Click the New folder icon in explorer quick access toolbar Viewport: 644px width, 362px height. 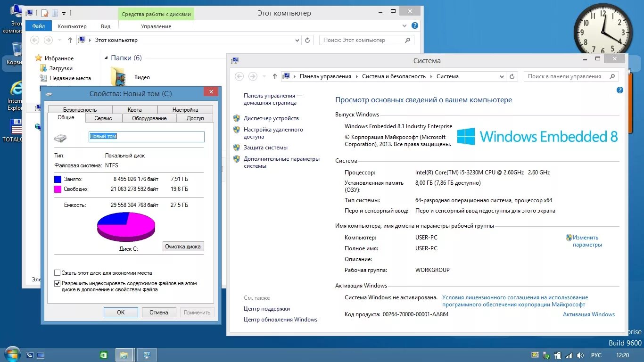point(55,13)
